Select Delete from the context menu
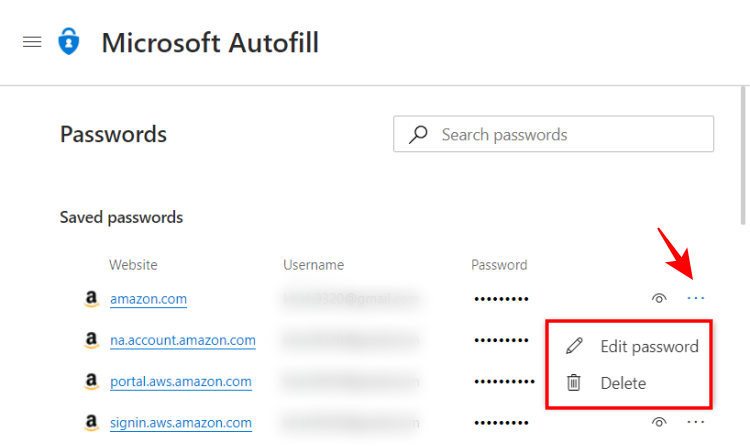 pyautogui.click(x=623, y=383)
